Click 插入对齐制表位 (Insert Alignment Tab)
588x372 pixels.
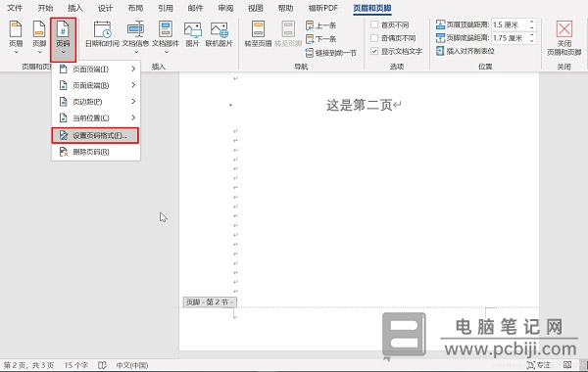(x=465, y=51)
